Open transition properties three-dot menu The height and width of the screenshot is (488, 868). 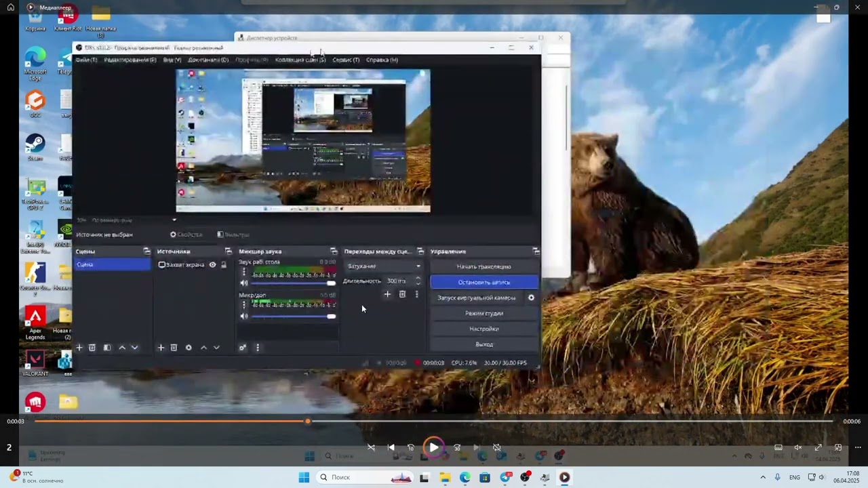point(416,294)
